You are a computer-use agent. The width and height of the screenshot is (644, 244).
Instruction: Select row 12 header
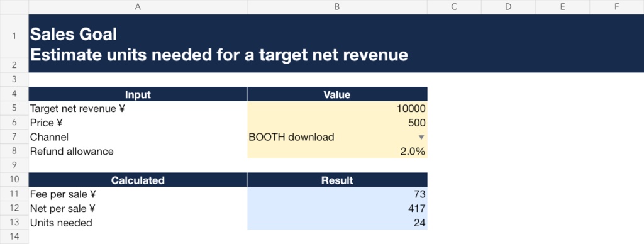(x=14, y=208)
